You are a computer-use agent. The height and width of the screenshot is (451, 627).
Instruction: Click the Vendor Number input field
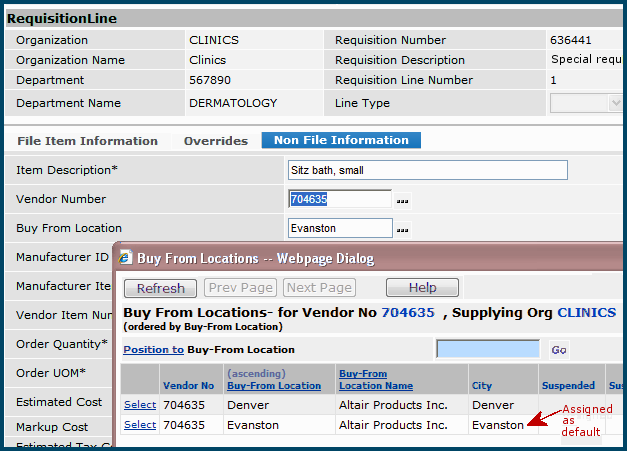point(340,199)
